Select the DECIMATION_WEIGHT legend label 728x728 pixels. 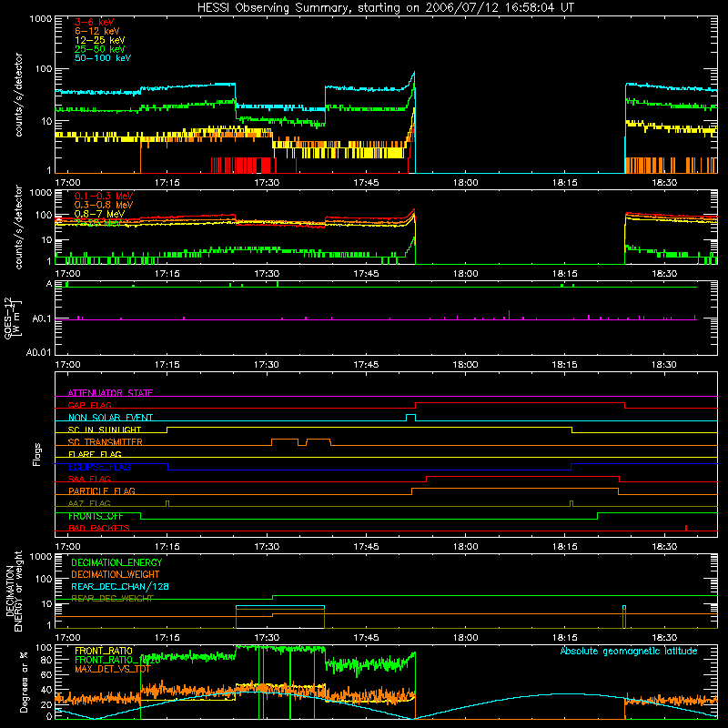(x=116, y=574)
